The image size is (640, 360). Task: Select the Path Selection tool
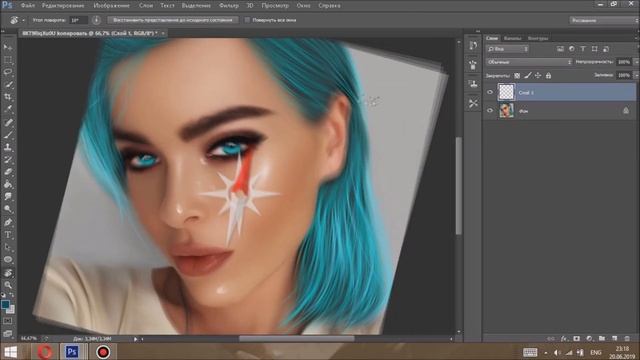tap(8, 247)
